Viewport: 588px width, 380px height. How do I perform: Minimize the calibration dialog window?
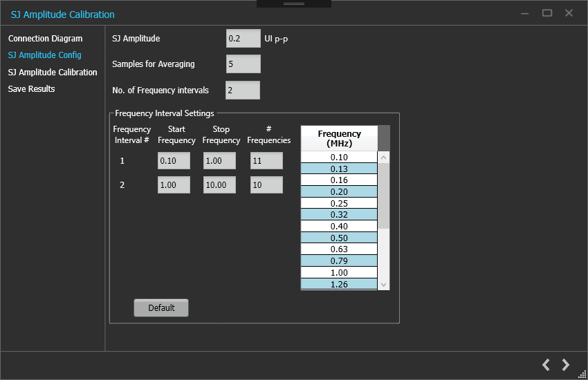[526, 13]
